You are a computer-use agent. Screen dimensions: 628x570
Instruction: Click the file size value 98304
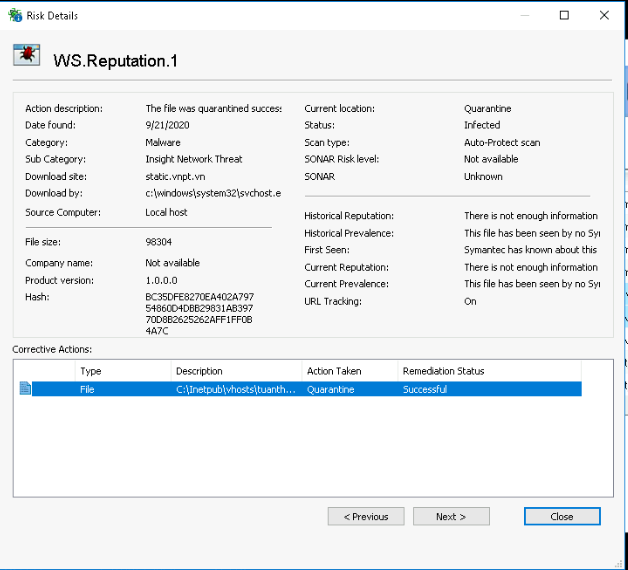[158, 242]
